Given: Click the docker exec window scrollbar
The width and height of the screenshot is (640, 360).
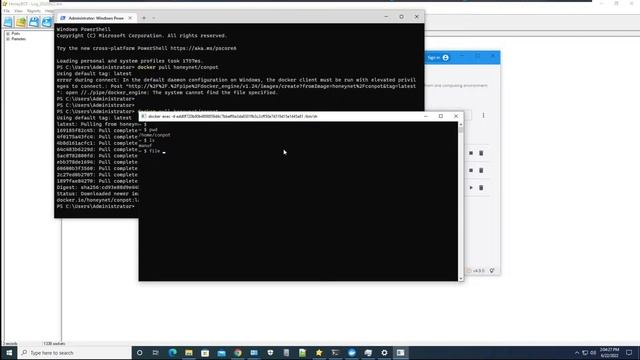Looking at the screenshot, I should tap(461, 201).
